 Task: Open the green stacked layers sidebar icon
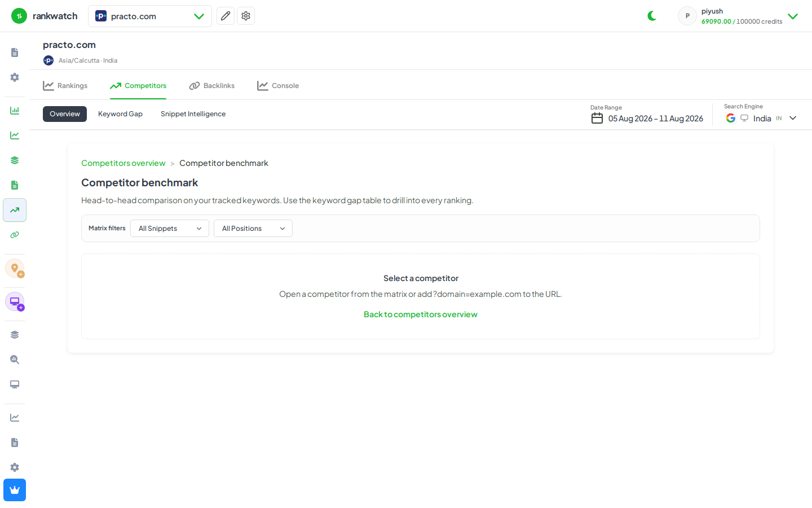15,160
